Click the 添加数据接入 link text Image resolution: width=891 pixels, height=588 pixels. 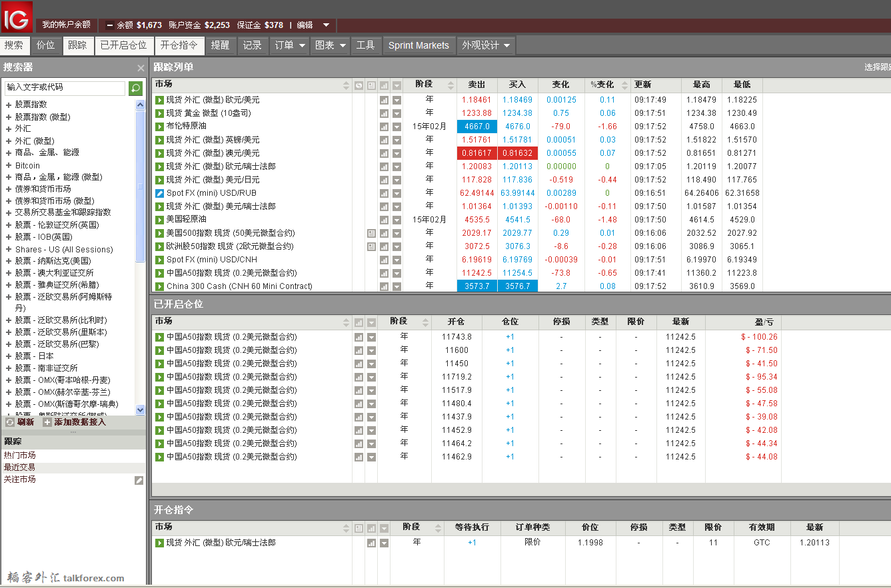[80, 422]
